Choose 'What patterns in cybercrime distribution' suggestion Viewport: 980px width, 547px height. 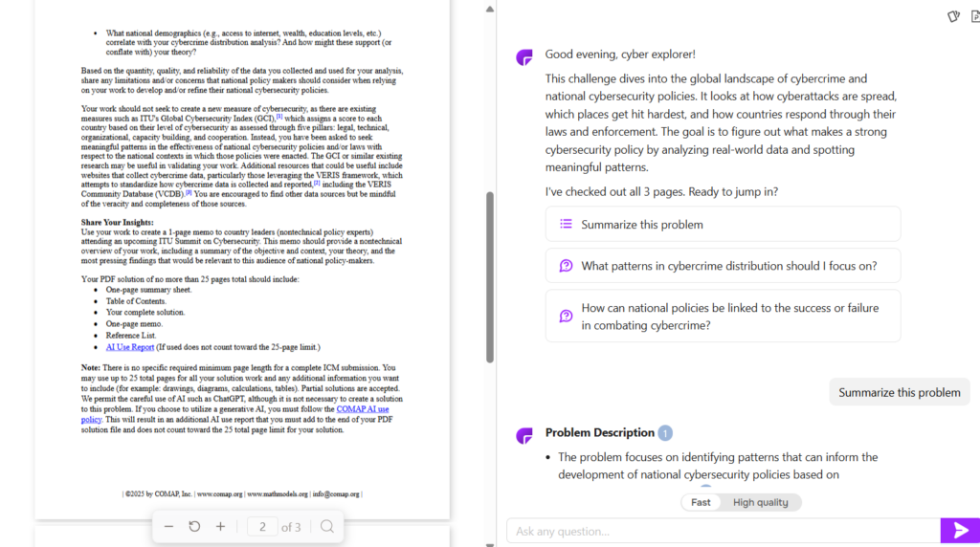pos(724,266)
